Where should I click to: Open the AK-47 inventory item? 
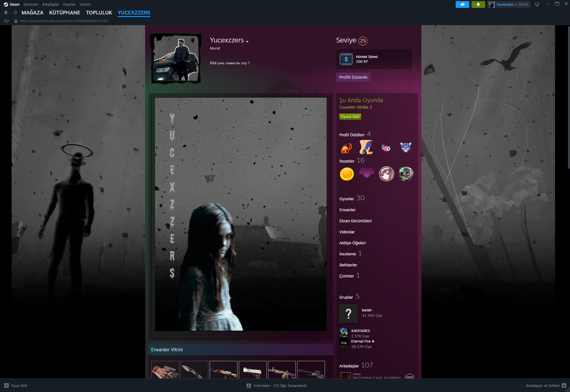point(224,370)
